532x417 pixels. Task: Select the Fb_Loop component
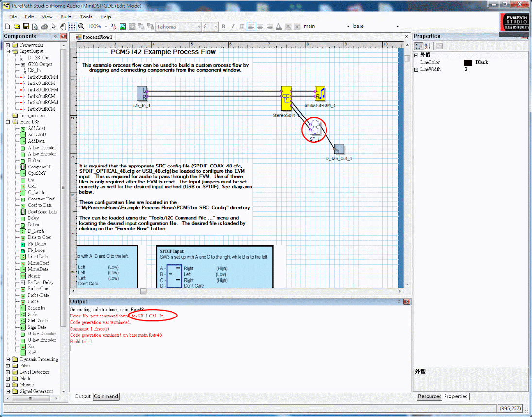pyautogui.click(x=36, y=250)
